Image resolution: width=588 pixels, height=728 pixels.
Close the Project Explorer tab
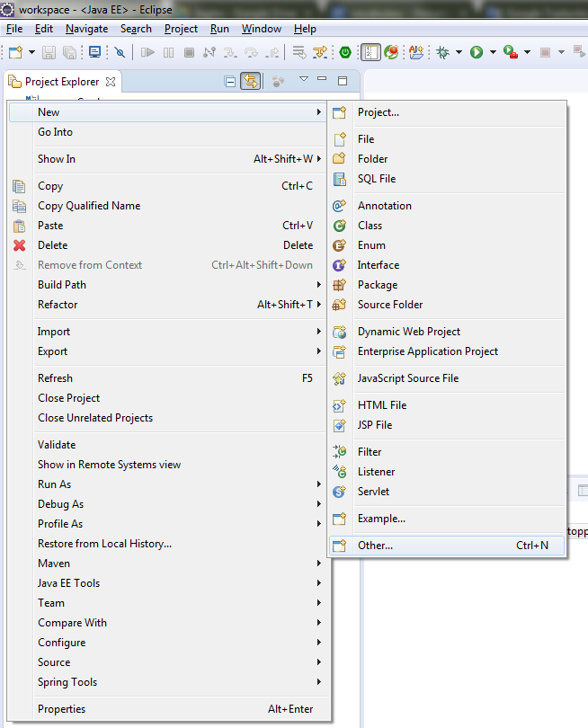pos(111,82)
